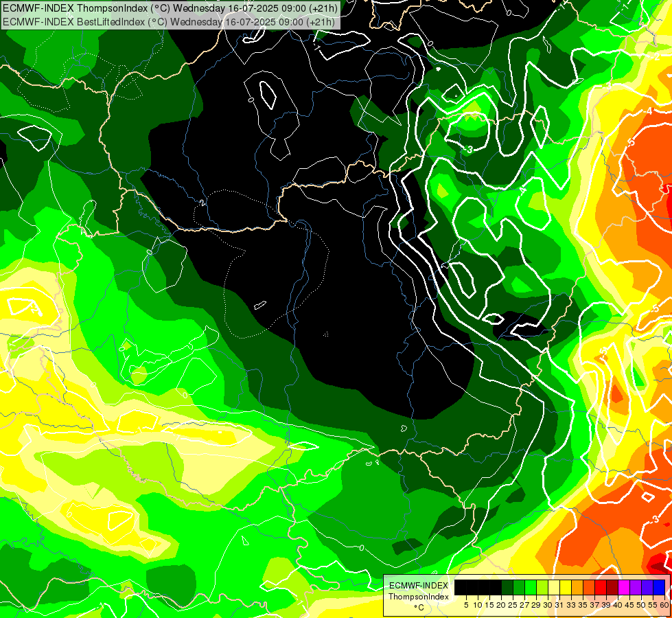
Task: Pick the purple 45–50 legend swatch
Action: pos(636,588)
